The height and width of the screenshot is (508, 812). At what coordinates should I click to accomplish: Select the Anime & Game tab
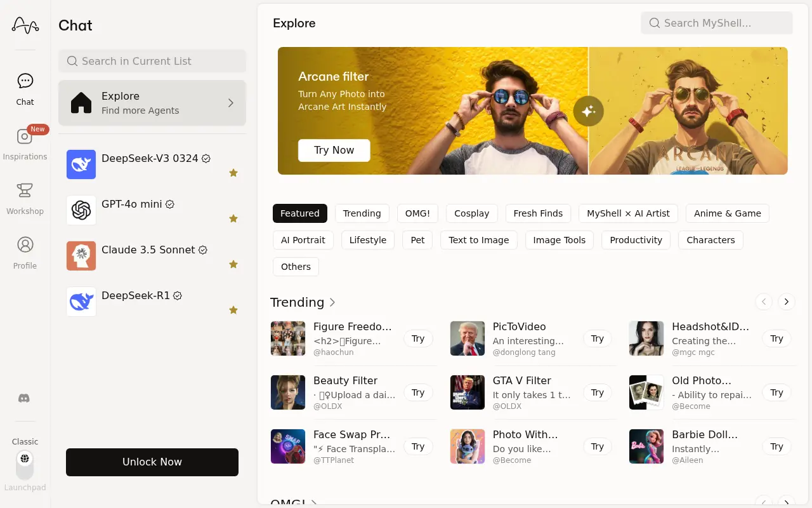click(x=728, y=213)
